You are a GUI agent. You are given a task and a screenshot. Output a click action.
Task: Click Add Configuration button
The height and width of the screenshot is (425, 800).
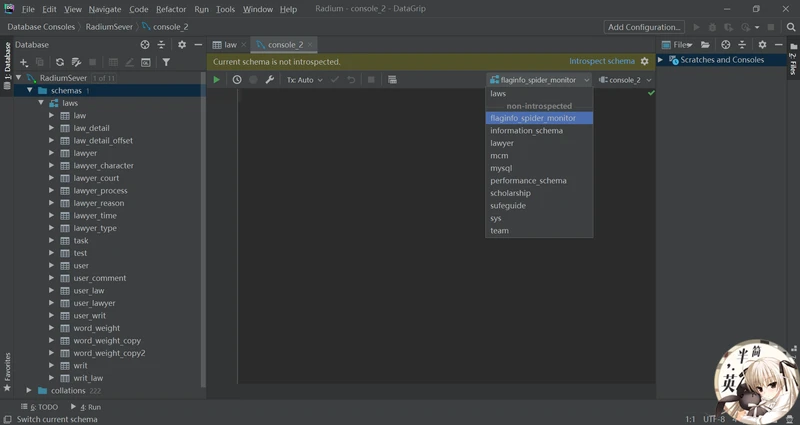point(644,27)
